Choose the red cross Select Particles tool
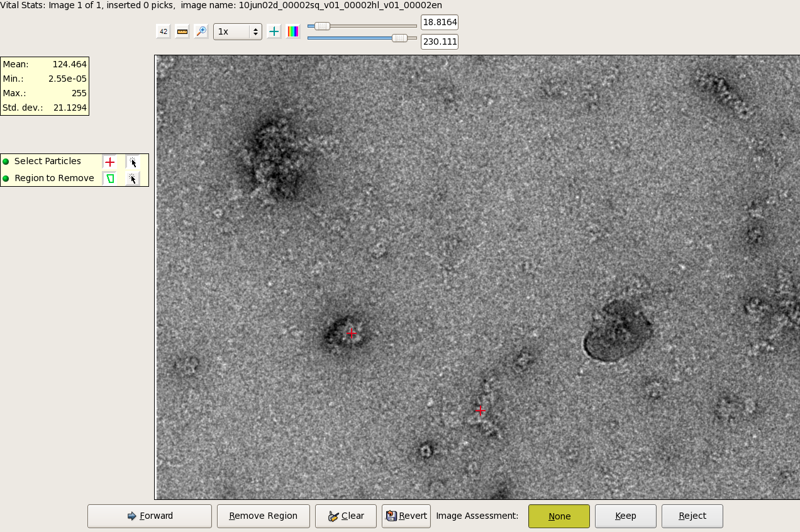The height and width of the screenshot is (532, 800). (x=109, y=162)
